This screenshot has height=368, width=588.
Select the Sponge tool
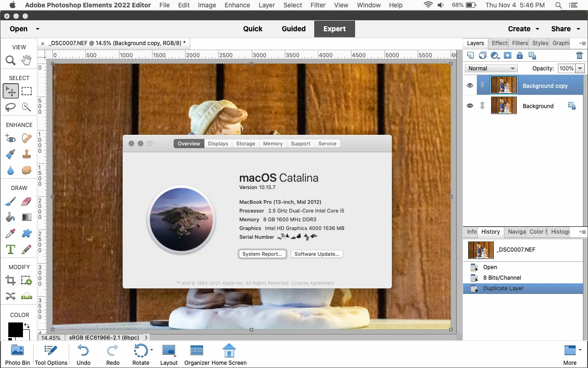27,170
